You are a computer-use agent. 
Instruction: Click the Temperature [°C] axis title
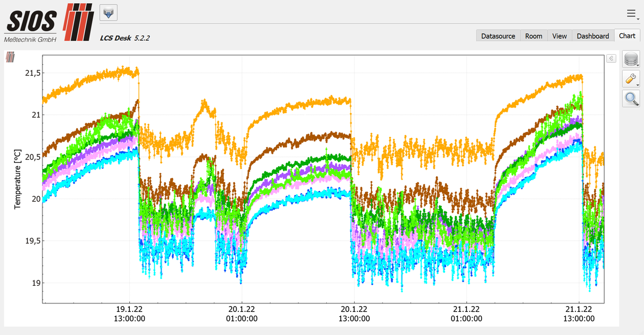point(18,179)
